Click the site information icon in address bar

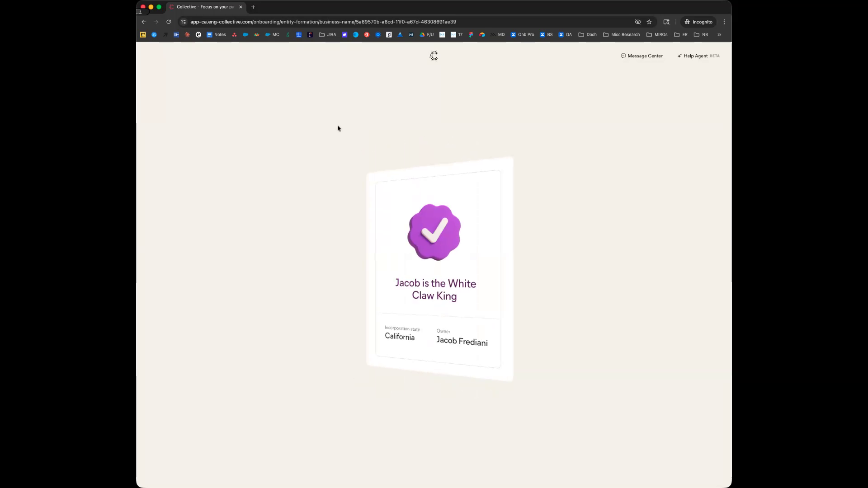pos(184,22)
